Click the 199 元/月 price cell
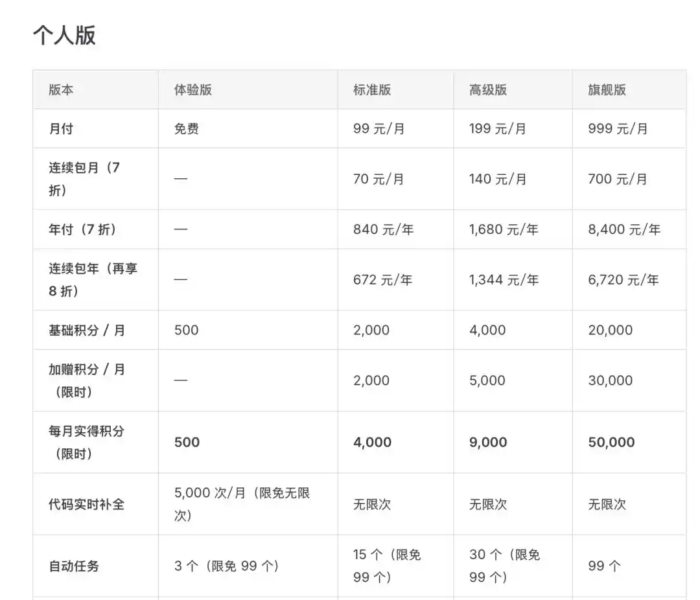 point(497,128)
